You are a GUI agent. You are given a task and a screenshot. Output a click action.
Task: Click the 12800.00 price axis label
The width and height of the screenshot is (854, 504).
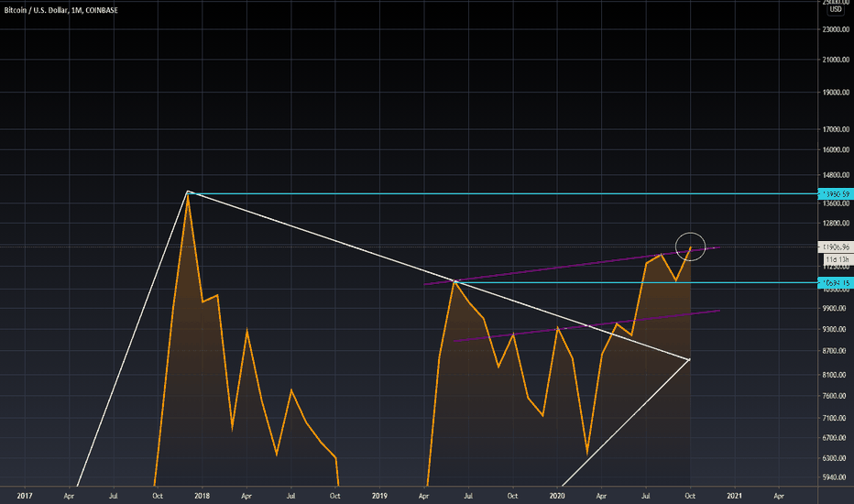(x=836, y=223)
